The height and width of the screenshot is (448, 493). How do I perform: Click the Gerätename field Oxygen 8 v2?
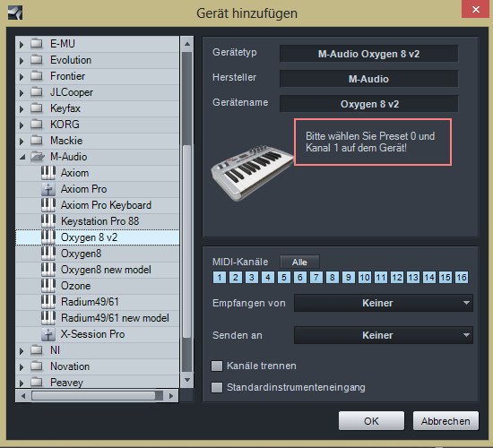[368, 104]
